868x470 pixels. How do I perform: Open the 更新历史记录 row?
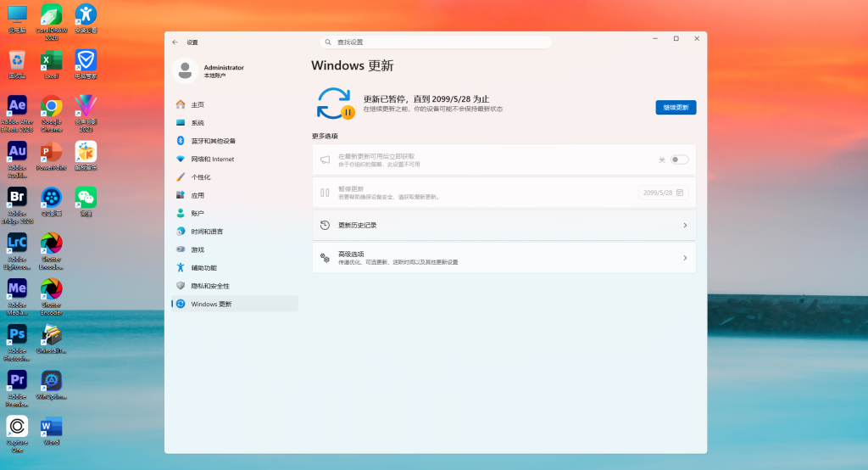504,225
